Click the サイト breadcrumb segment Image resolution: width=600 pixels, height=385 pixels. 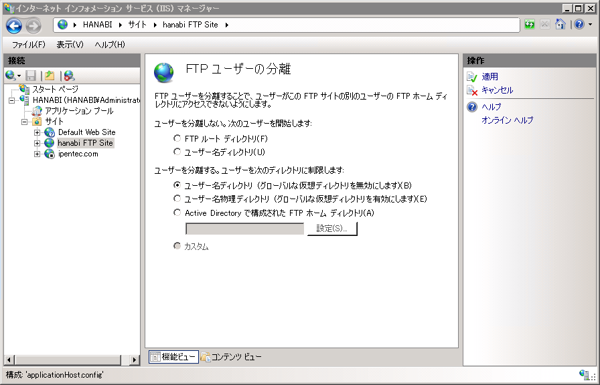pos(137,25)
